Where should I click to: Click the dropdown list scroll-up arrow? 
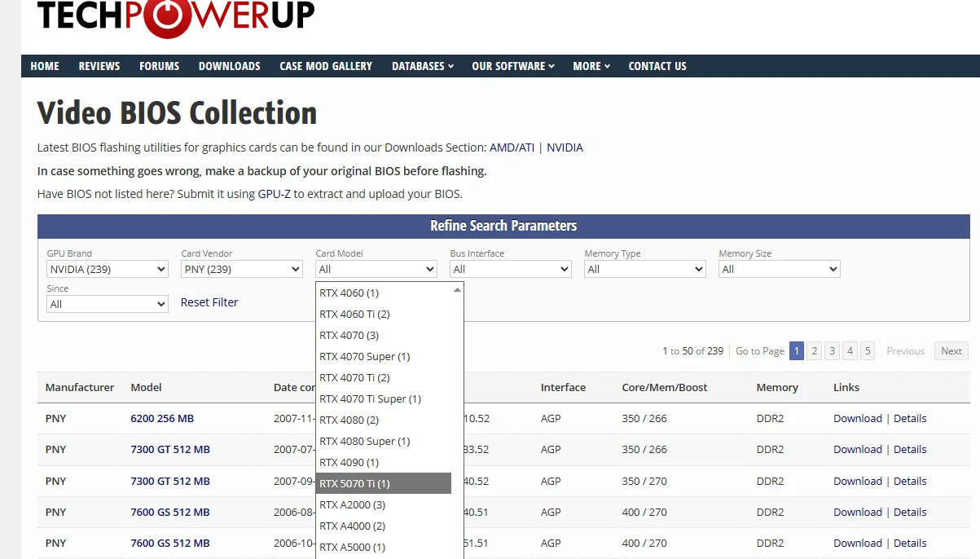pyautogui.click(x=457, y=289)
